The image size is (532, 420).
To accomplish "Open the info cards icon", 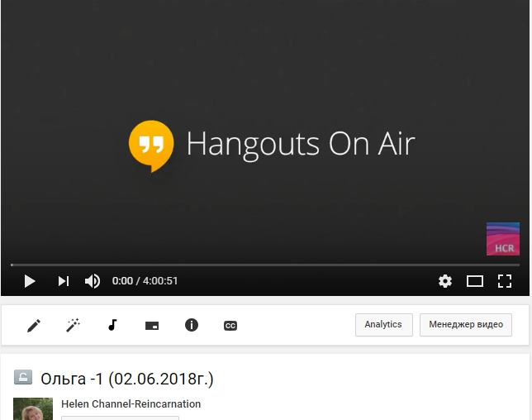I will [192, 325].
